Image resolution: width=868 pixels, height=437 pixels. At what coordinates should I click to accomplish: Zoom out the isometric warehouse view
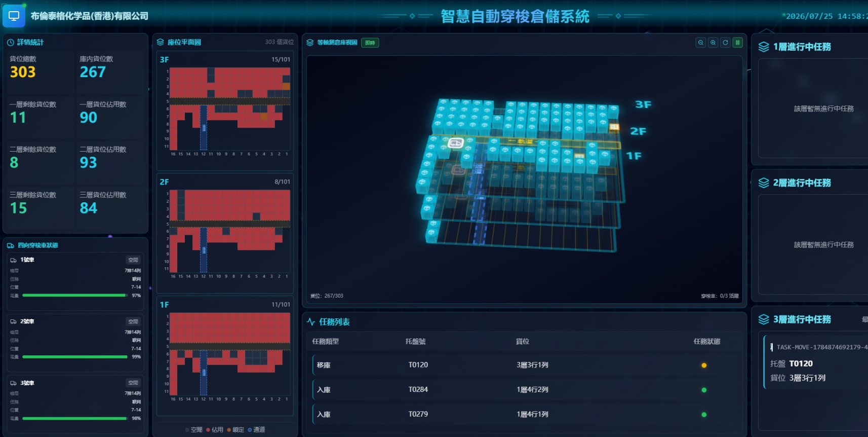tap(701, 43)
